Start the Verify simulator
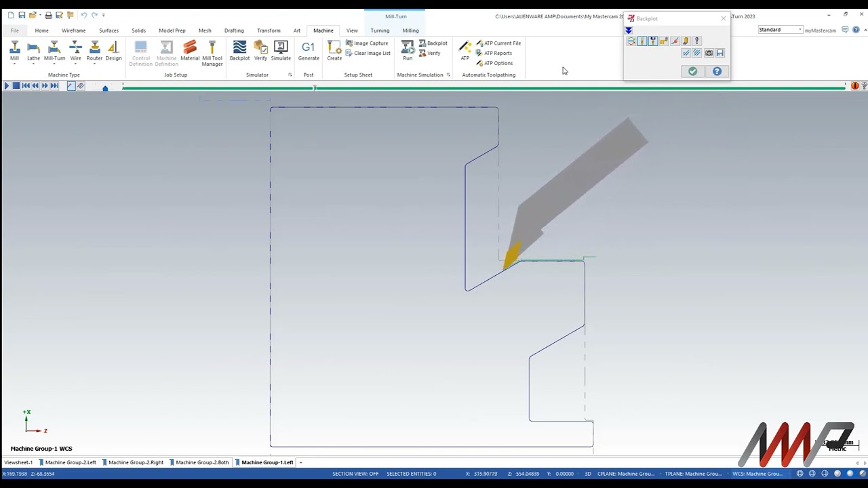 point(260,51)
